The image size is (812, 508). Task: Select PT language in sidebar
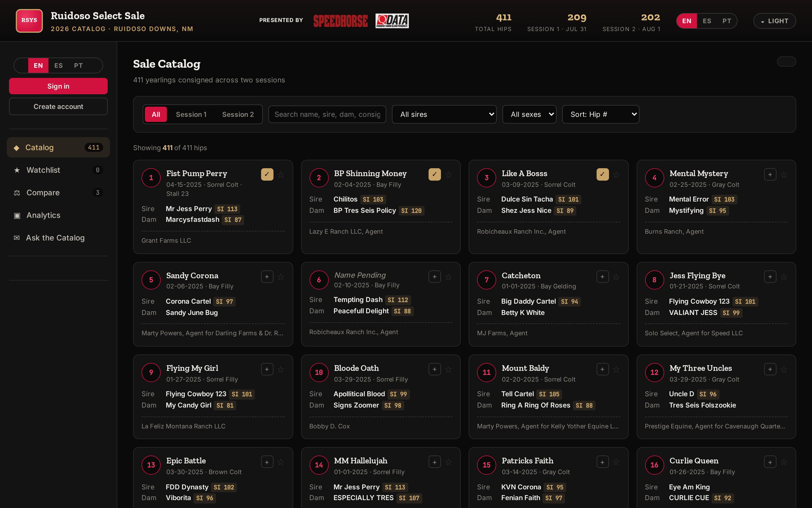[78, 65]
